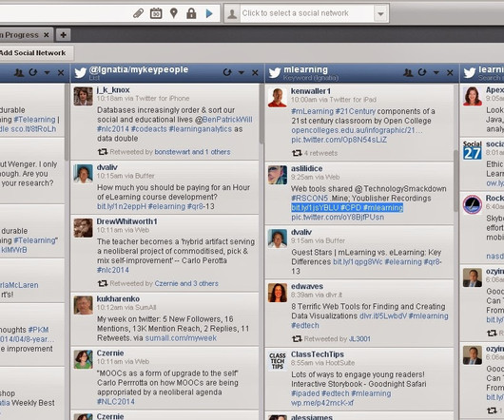Click the blue send arrow icon
The height and width of the screenshot is (420, 504).
click(x=209, y=13)
